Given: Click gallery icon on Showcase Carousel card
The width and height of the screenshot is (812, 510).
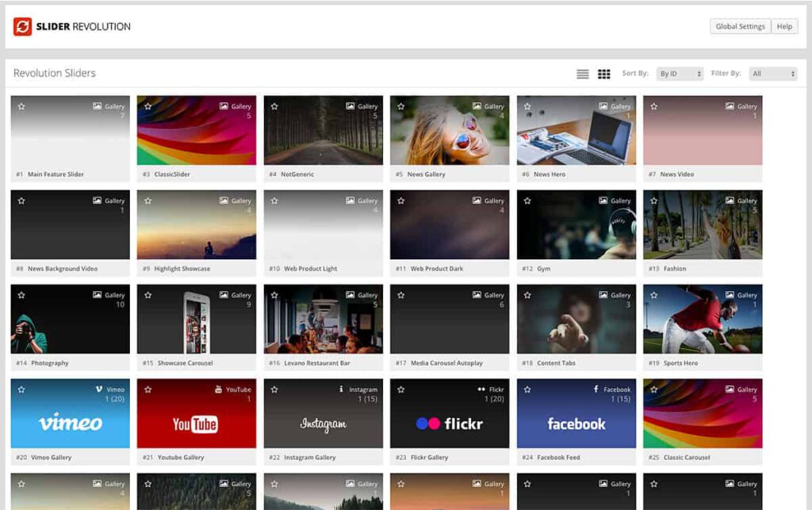Looking at the screenshot, I should point(224,294).
